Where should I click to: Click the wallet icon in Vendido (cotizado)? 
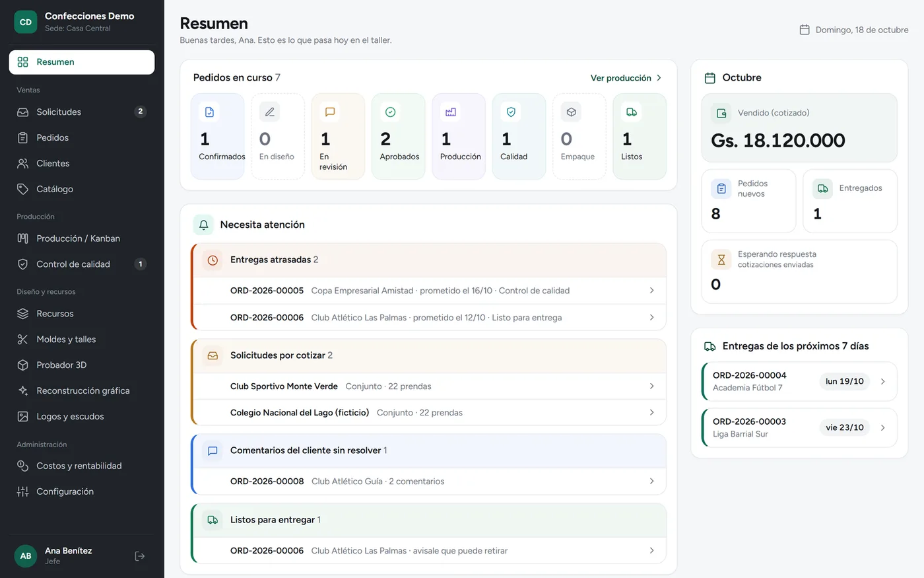point(721,113)
